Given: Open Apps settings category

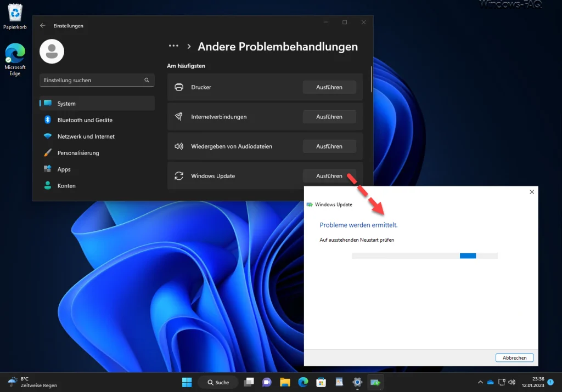Looking at the screenshot, I should [97, 169].
